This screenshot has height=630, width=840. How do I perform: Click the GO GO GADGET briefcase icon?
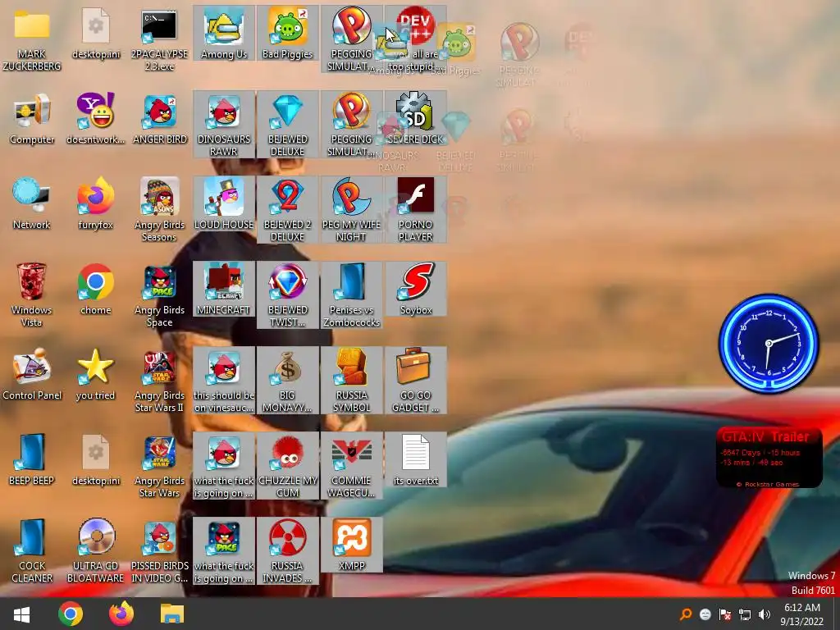[x=416, y=381]
